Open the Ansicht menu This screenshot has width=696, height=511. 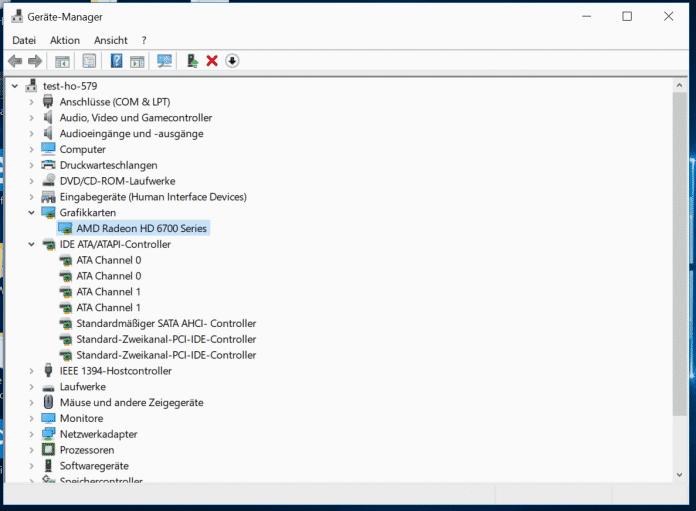click(x=111, y=40)
